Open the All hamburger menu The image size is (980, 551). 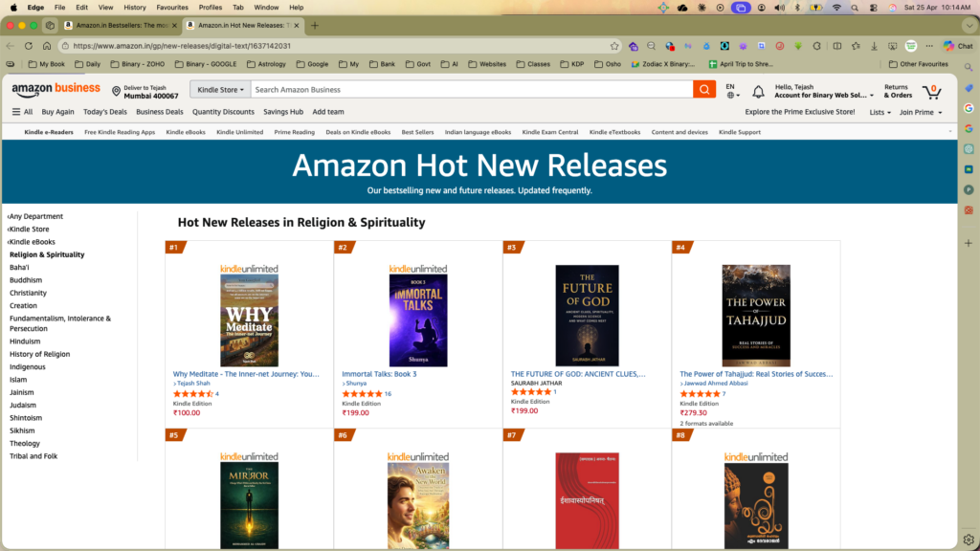click(x=22, y=112)
